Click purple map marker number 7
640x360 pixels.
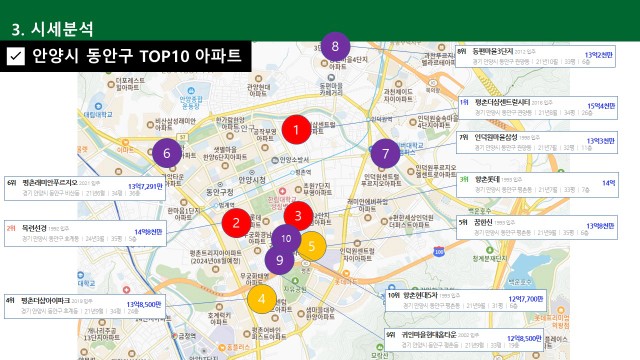click(385, 153)
